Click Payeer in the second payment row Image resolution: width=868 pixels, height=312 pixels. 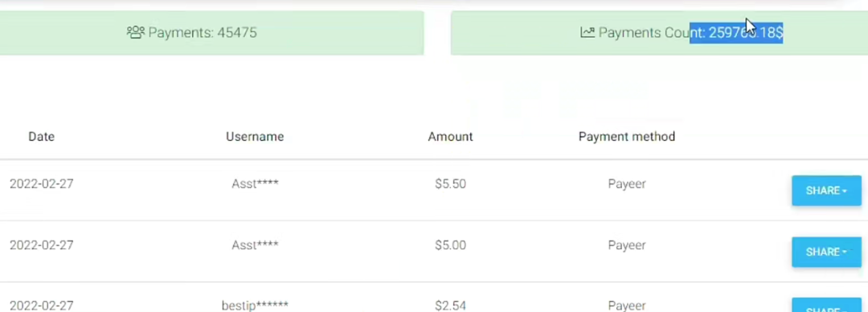(627, 245)
